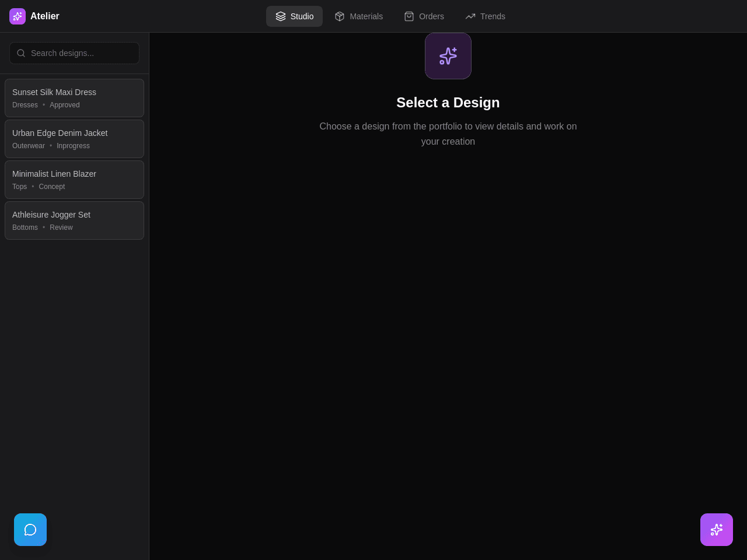Click the Inprogress status text
Image resolution: width=747 pixels, height=560 pixels.
(x=73, y=146)
